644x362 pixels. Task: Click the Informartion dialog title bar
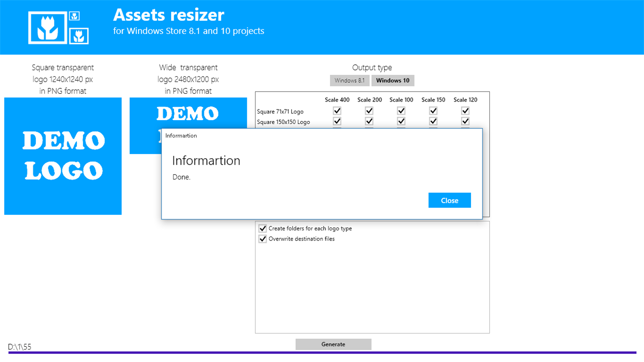pyautogui.click(x=322, y=136)
